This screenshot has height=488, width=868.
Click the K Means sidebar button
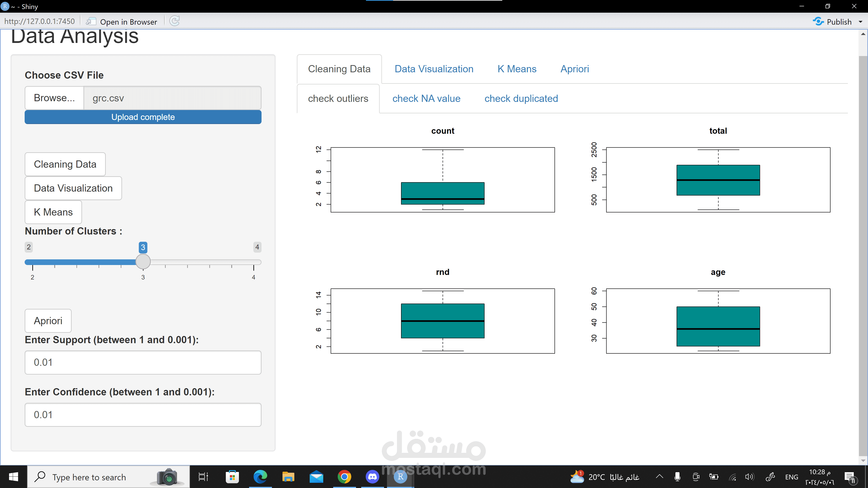tap(53, 212)
